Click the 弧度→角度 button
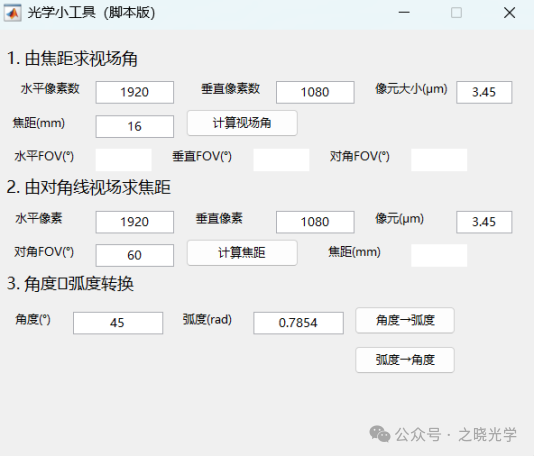The image size is (534, 456). click(x=405, y=360)
